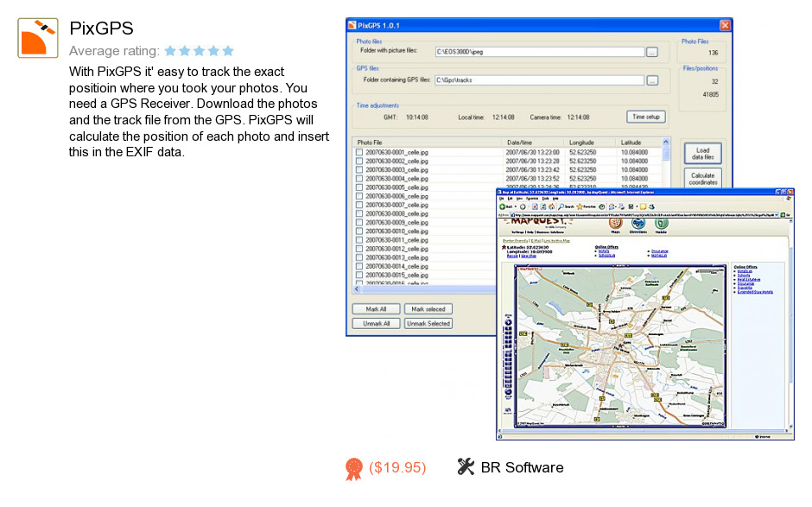Click the yellow Discuss note icon in Internet Explorer
Image resolution: width=812 pixels, height=507 pixels.
tap(644, 206)
